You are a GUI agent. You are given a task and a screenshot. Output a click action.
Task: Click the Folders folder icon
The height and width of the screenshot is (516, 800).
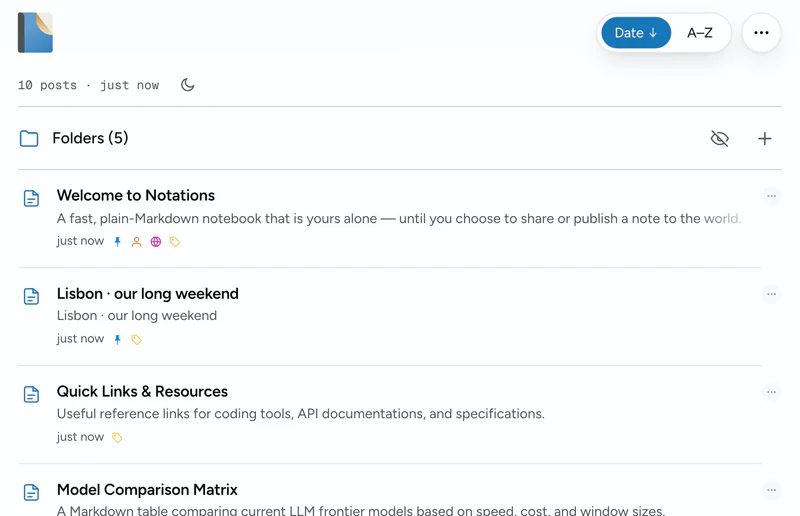click(29, 138)
